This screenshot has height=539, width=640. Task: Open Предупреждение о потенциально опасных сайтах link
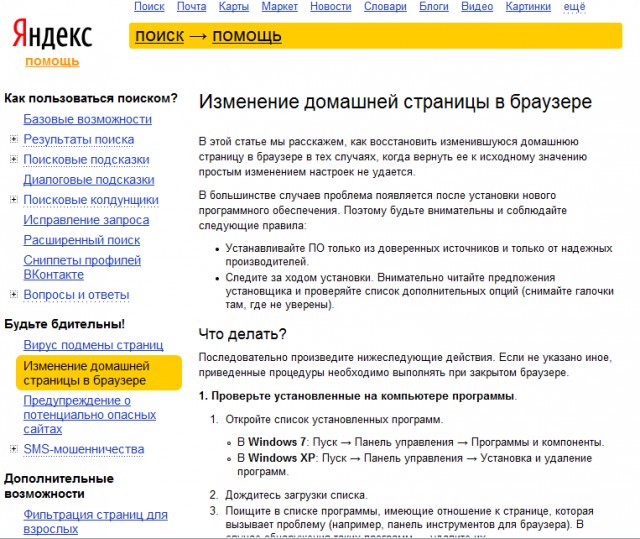click(x=90, y=415)
